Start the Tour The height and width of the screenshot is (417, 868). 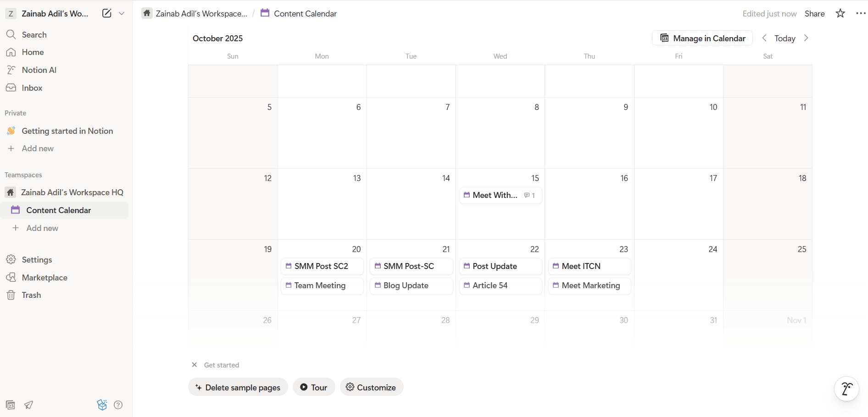(x=314, y=387)
